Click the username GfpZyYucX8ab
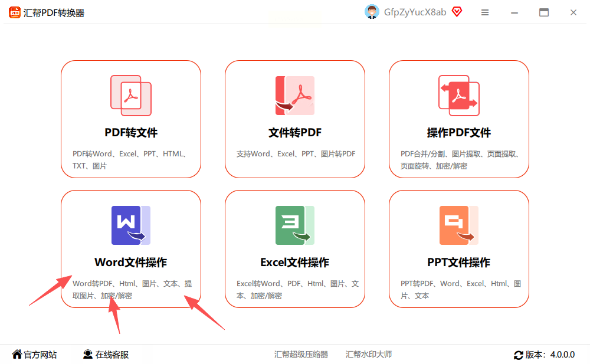The width and height of the screenshot is (590, 364). (415, 12)
